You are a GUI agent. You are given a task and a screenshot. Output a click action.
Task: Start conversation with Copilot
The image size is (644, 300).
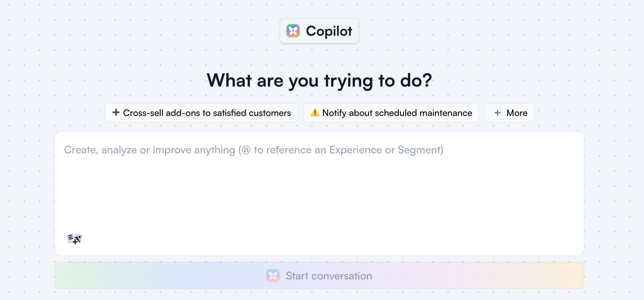[x=319, y=276]
